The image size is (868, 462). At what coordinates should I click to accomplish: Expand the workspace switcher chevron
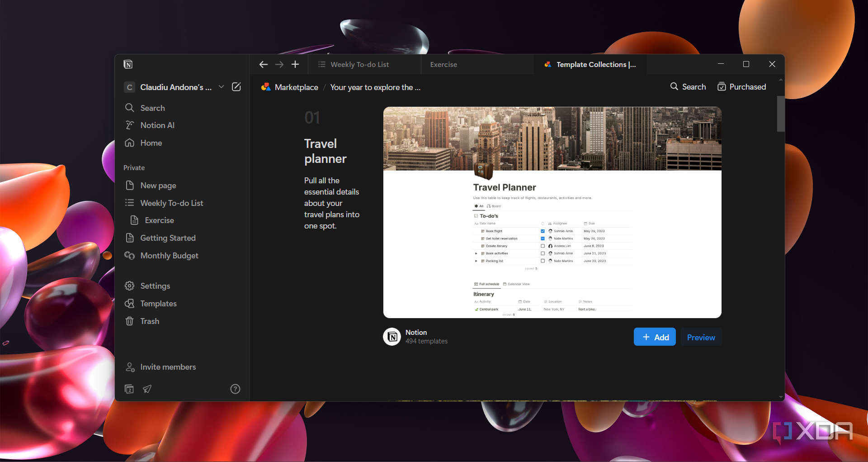click(221, 87)
